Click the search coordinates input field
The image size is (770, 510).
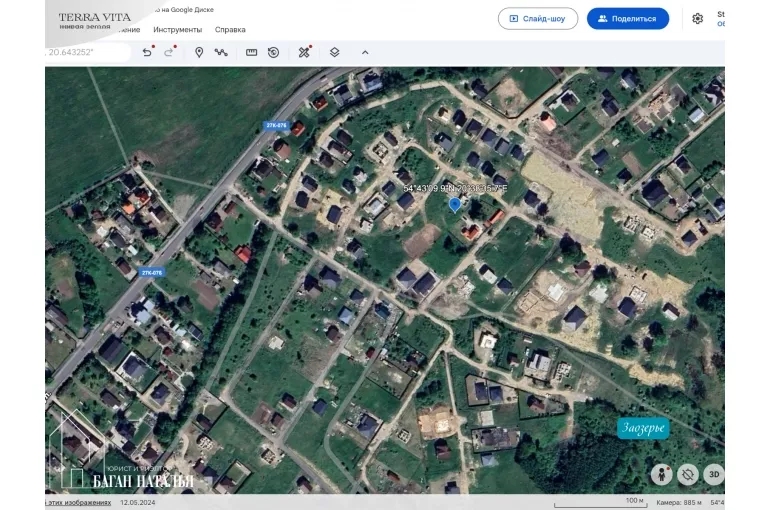pyautogui.click(x=88, y=52)
